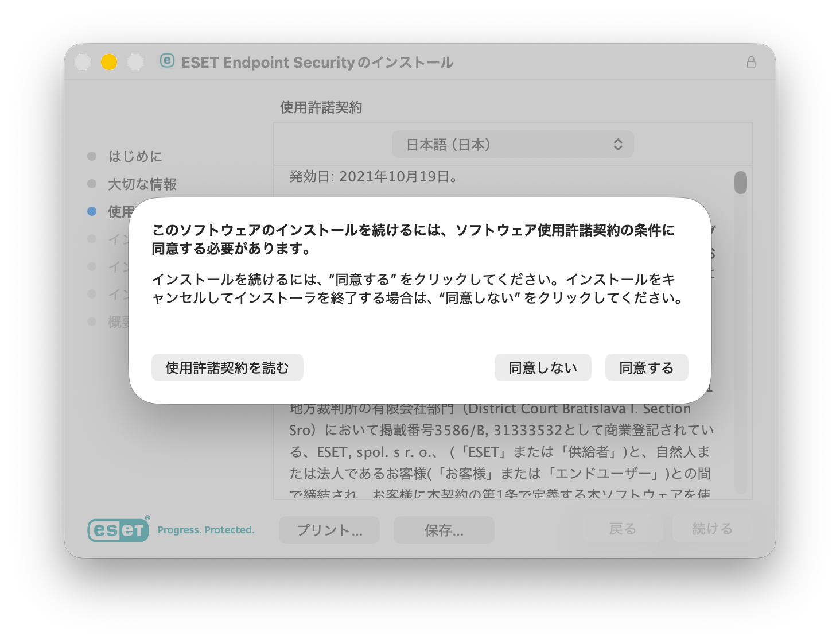Click the 'Progress. Protected.' tagline text
840x643 pixels.
click(206, 530)
